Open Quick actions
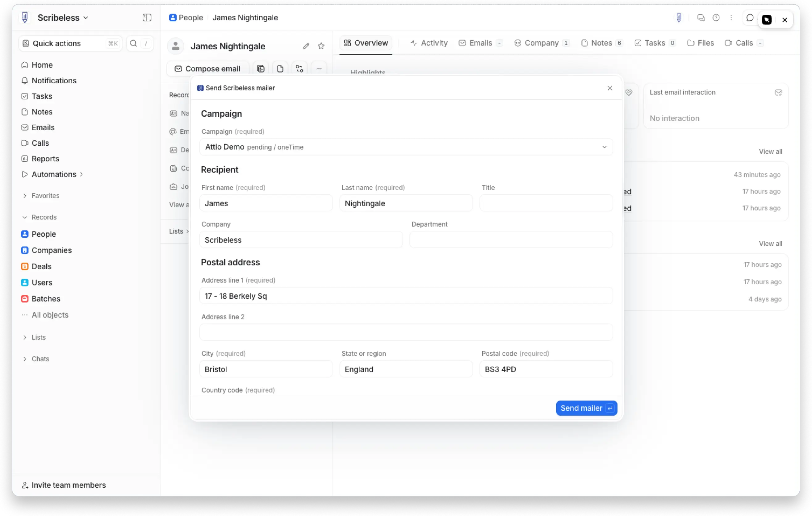Screen dimensions: 812x516 70,43
